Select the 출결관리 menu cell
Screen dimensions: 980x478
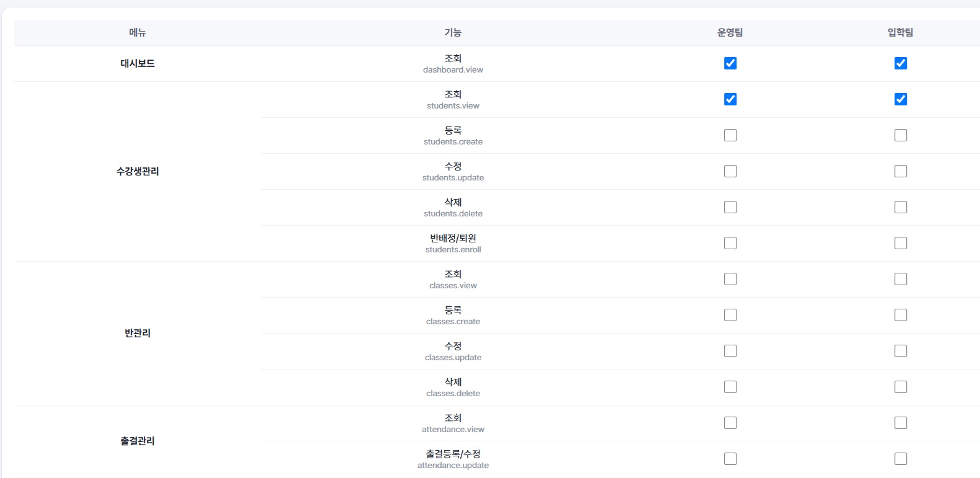point(138,441)
